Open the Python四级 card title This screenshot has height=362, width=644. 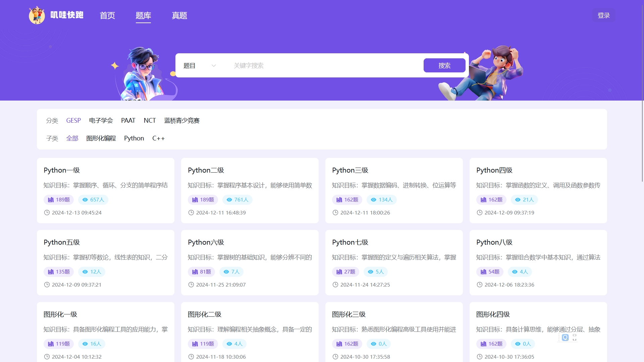pos(494,170)
